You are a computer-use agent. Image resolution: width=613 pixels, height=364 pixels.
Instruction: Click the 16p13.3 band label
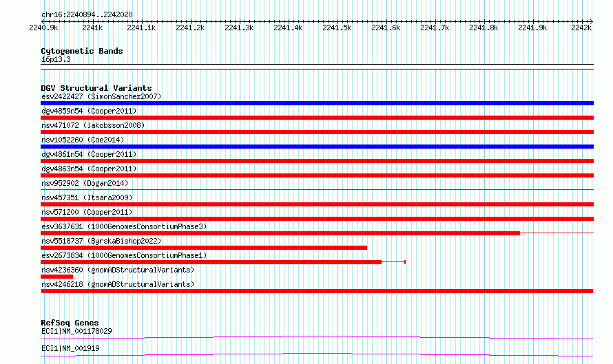tap(56, 59)
